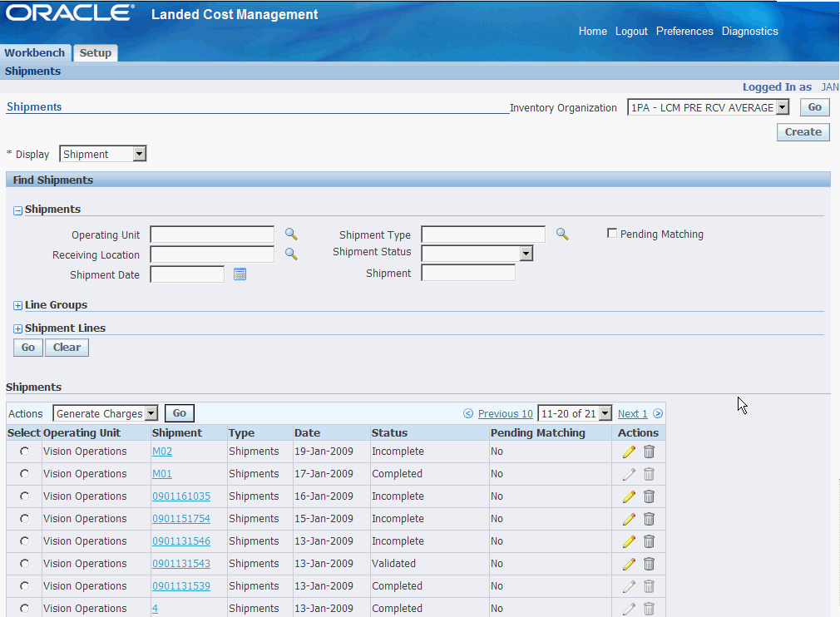The height and width of the screenshot is (617, 840).
Task: Open the Shipment Status dropdown
Action: click(x=526, y=254)
